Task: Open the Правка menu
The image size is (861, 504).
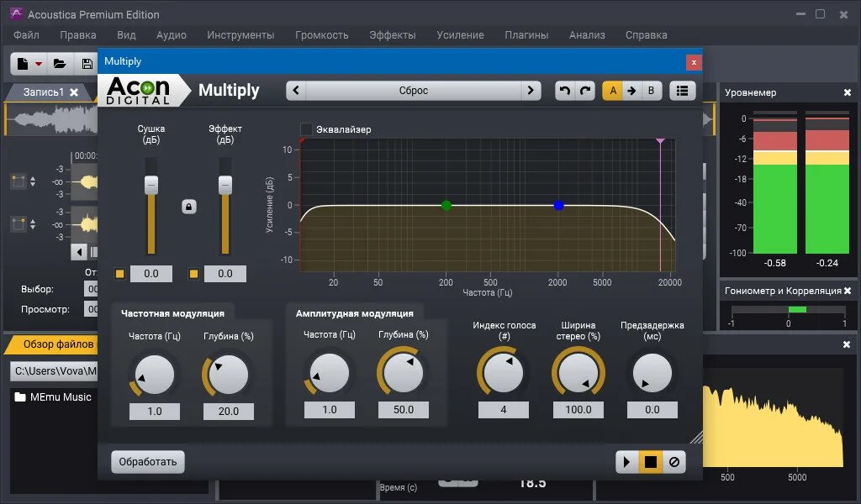Action: pyautogui.click(x=78, y=35)
